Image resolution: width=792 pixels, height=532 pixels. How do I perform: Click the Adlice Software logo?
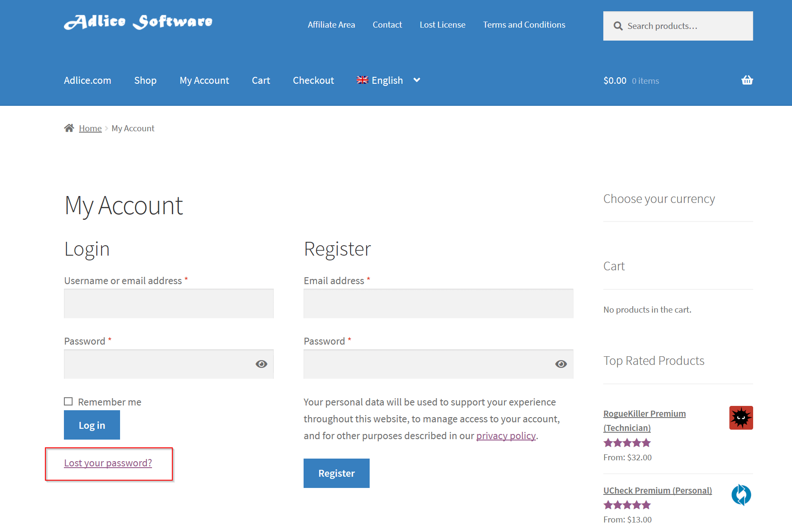[x=138, y=22]
